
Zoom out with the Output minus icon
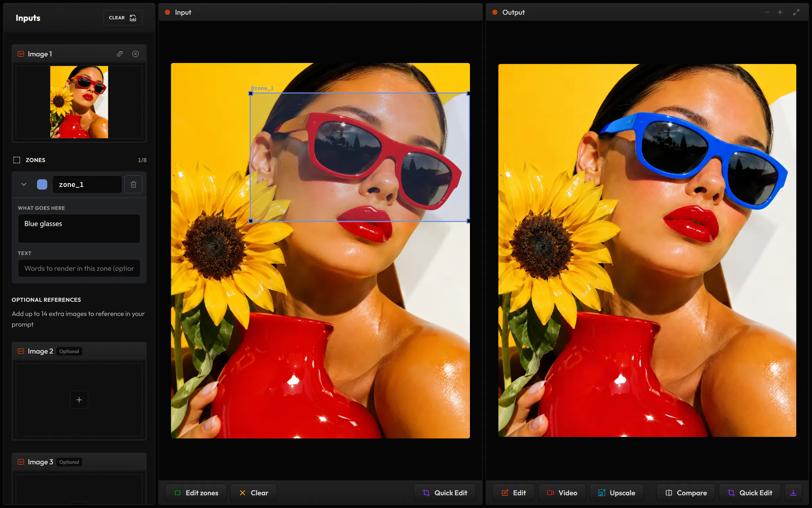point(767,12)
